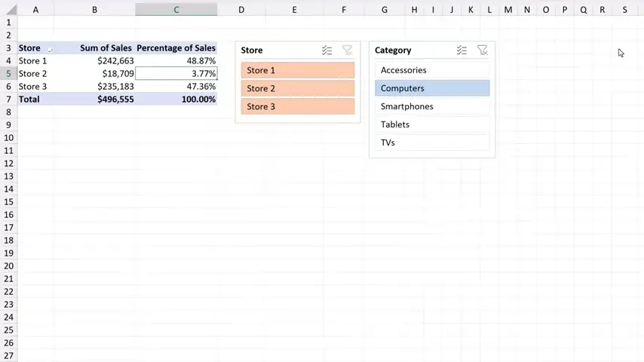Click the Percentage of Sales header cell
The height and width of the screenshot is (362, 644).
(x=176, y=48)
